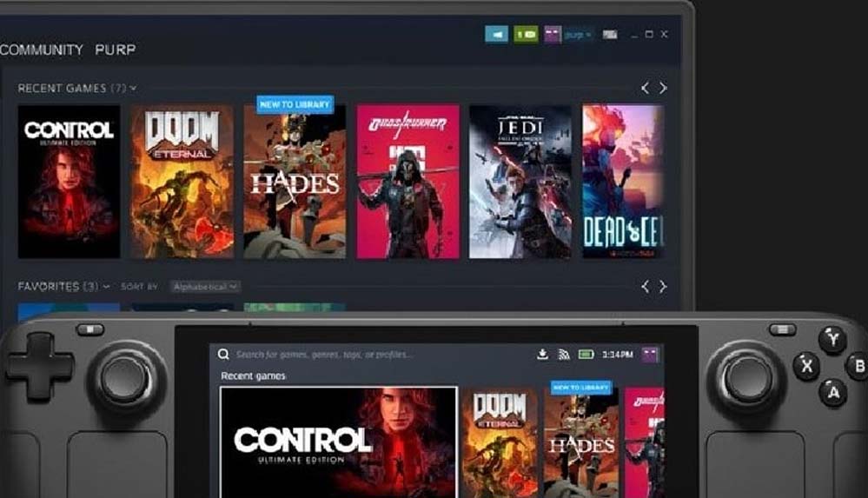Click NEW TO LIBRARY badge on the Deck screen
This screenshot has height=498, width=868.
581,388
